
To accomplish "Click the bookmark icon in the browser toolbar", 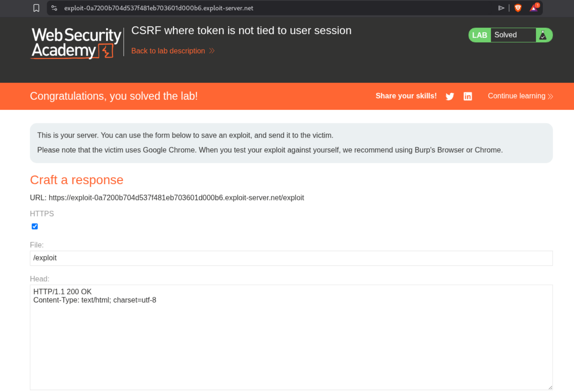I will point(36,8).
